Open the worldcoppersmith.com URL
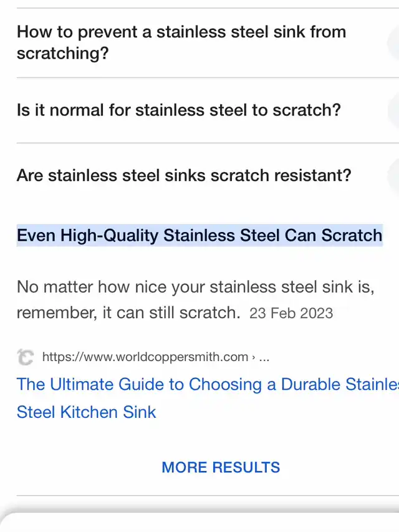 pyautogui.click(x=145, y=357)
